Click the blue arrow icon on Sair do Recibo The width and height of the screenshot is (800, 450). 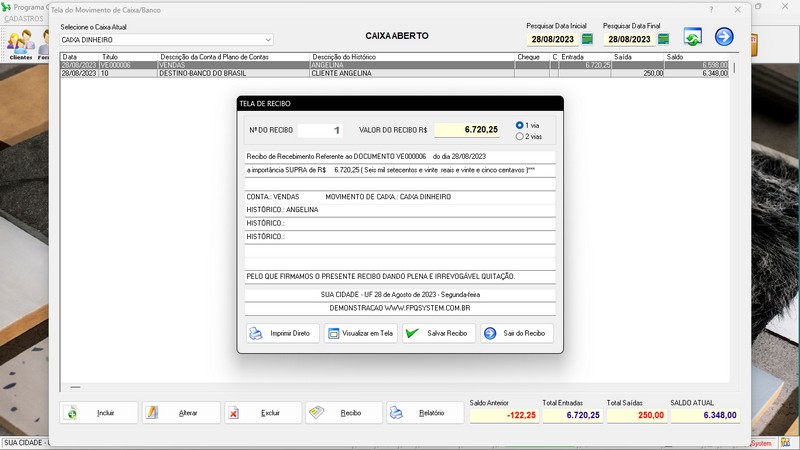click(x=490, y=333)
